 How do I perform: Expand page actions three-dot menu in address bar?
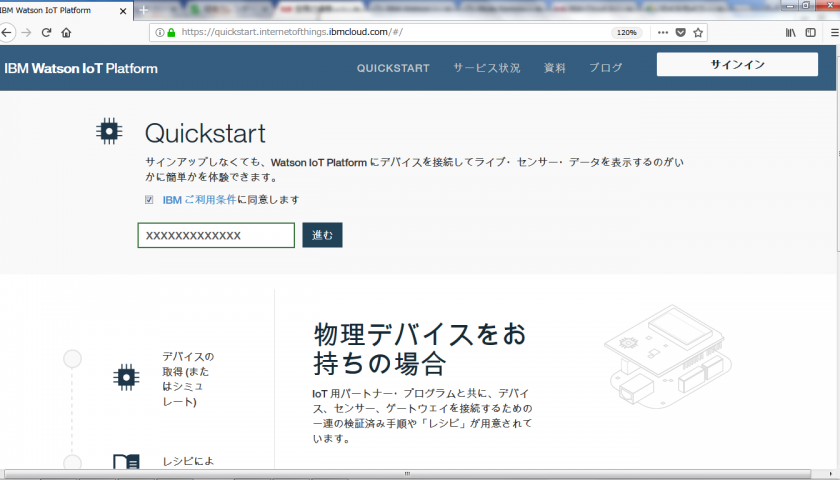(x=662, y=32)
